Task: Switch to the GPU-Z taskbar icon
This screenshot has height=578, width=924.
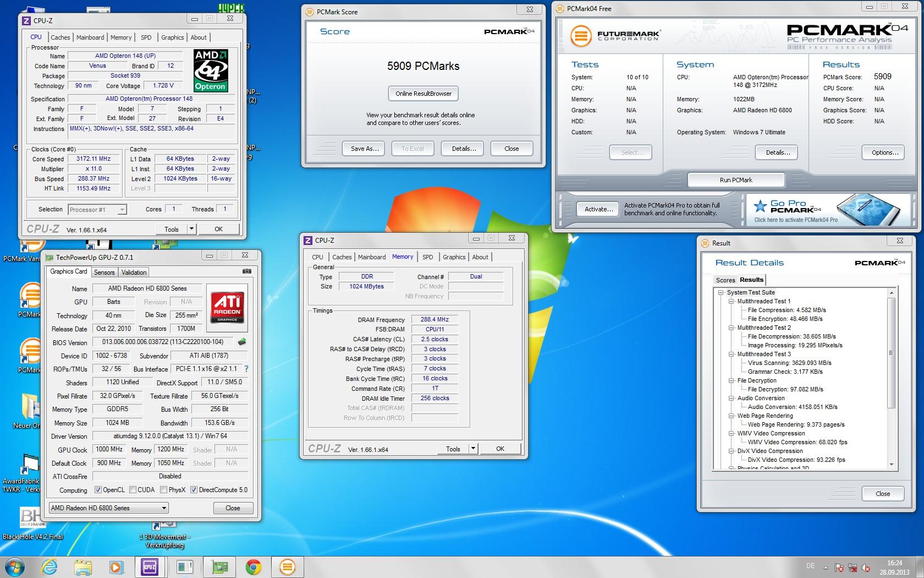Action: click(219, 566)
